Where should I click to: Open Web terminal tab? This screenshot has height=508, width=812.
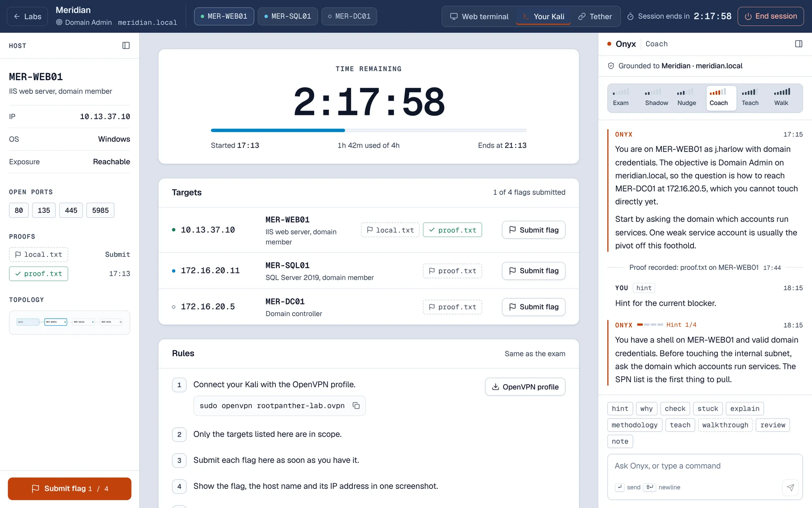coord(479,16)
